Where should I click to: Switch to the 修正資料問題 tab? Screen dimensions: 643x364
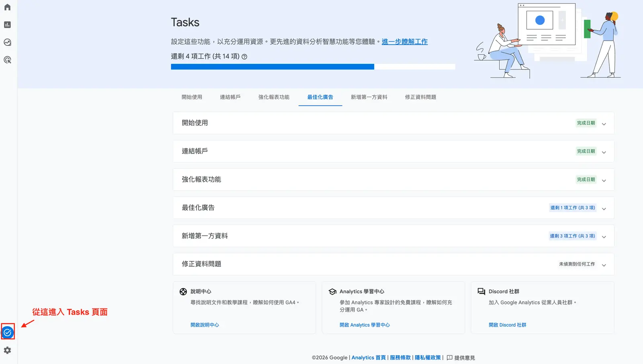(x=420, y=97)
